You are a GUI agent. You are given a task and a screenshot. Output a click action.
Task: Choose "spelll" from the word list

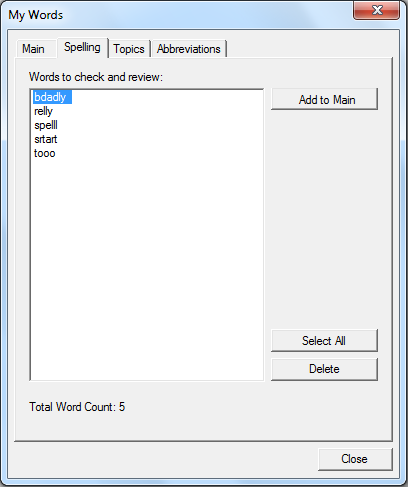[46, 125]
